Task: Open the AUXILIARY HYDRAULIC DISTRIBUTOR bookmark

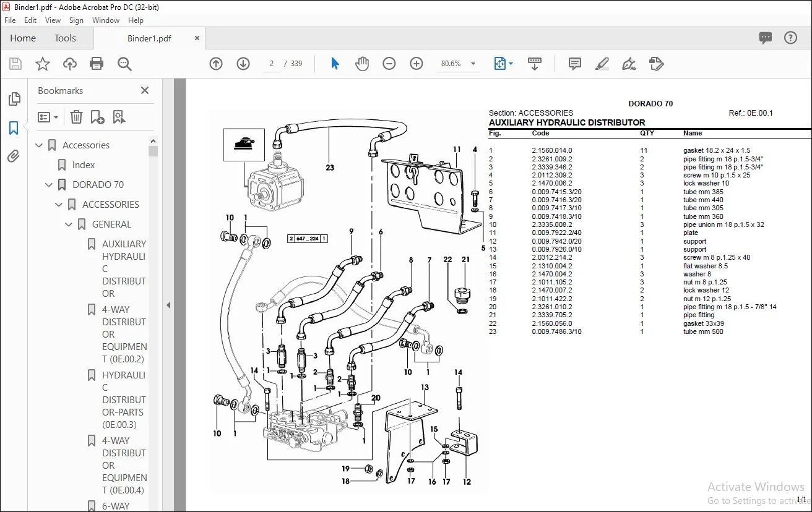Action: click(x=124, y=269)
